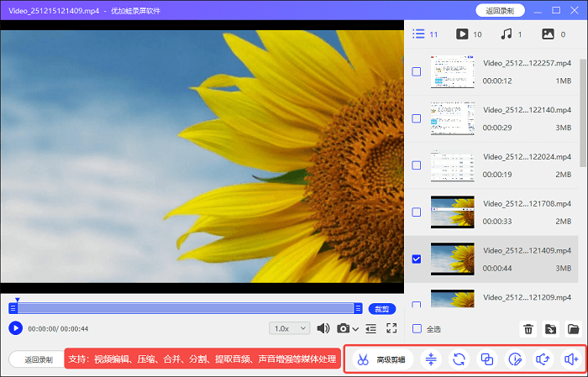
Task: Switch to the video files tab
Action: pos(461,34)
